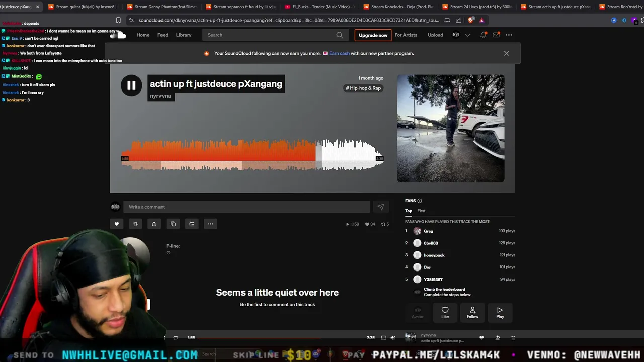Enlarge the track artwork image

coord(450,128)
